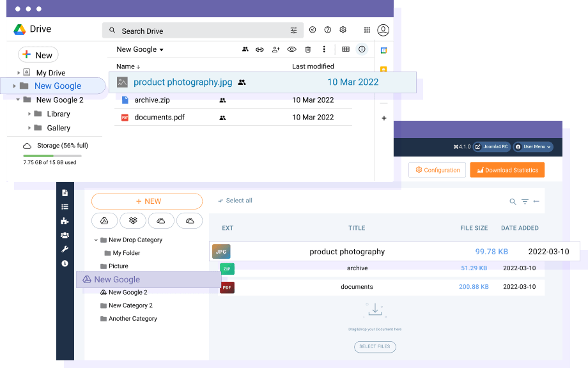Click the trash icon in Drive toolbar
The height and width of the screenshot is (368, 588).
click(308, 49)
